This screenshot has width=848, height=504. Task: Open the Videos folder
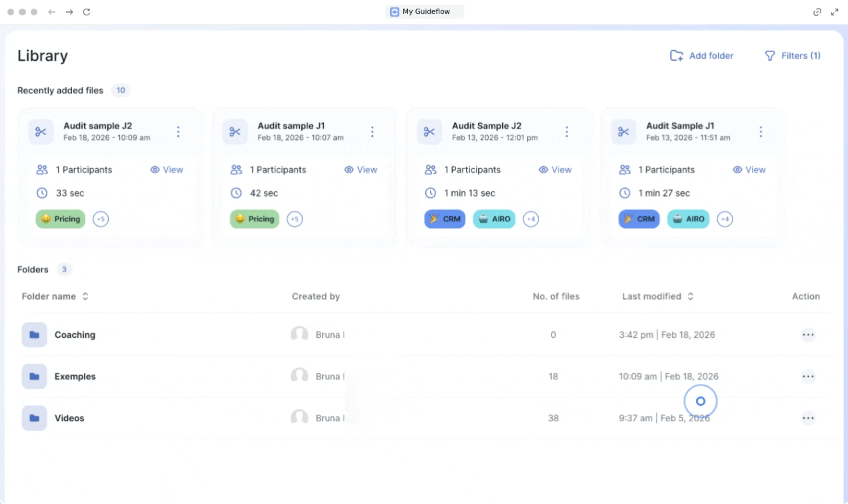[x=69, y=419]
